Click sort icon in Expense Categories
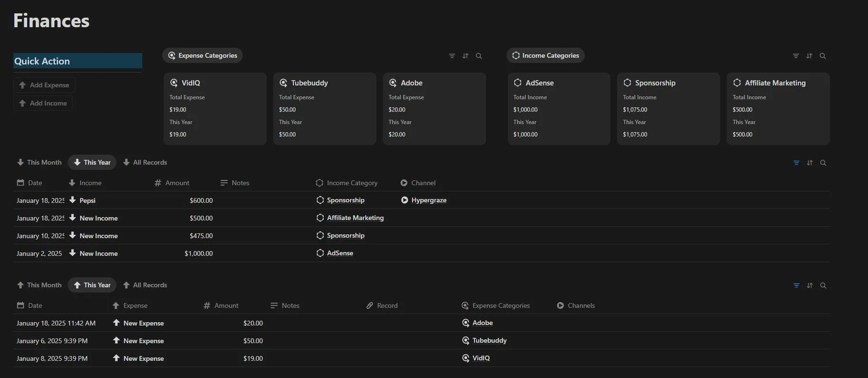This screenshot has height=378, width=868. click(x=465, y=56)
